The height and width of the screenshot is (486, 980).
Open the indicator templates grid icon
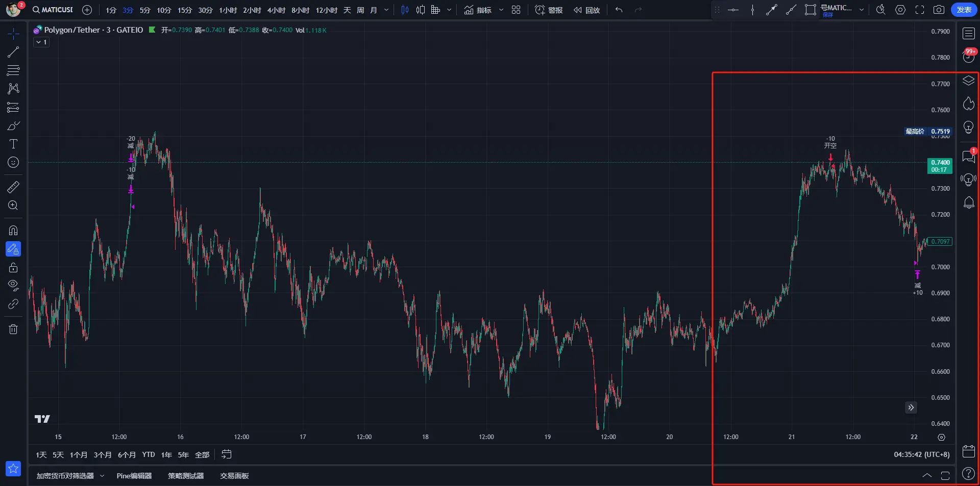[x=516, y=10]
